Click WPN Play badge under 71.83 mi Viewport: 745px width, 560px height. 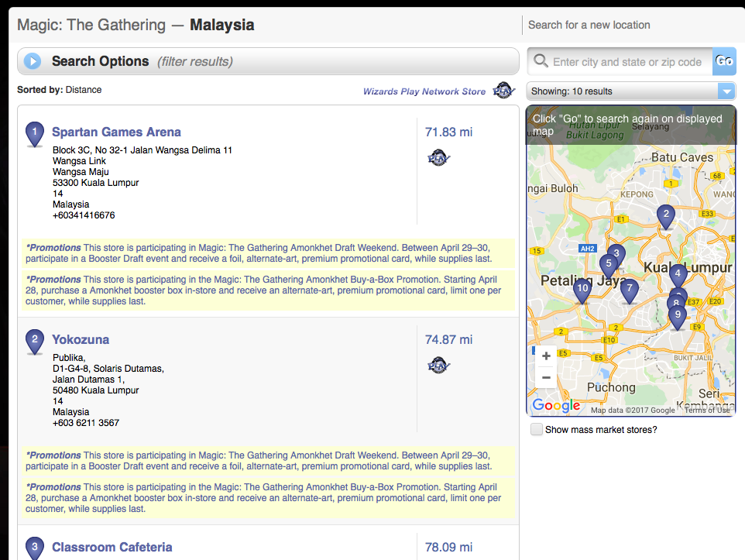click(x=438, y=158)
